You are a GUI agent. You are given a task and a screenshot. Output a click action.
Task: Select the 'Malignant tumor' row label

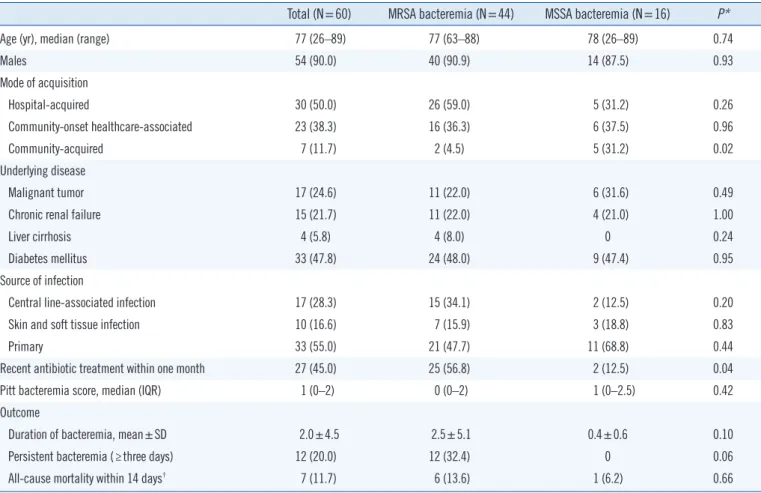[46, 193]
